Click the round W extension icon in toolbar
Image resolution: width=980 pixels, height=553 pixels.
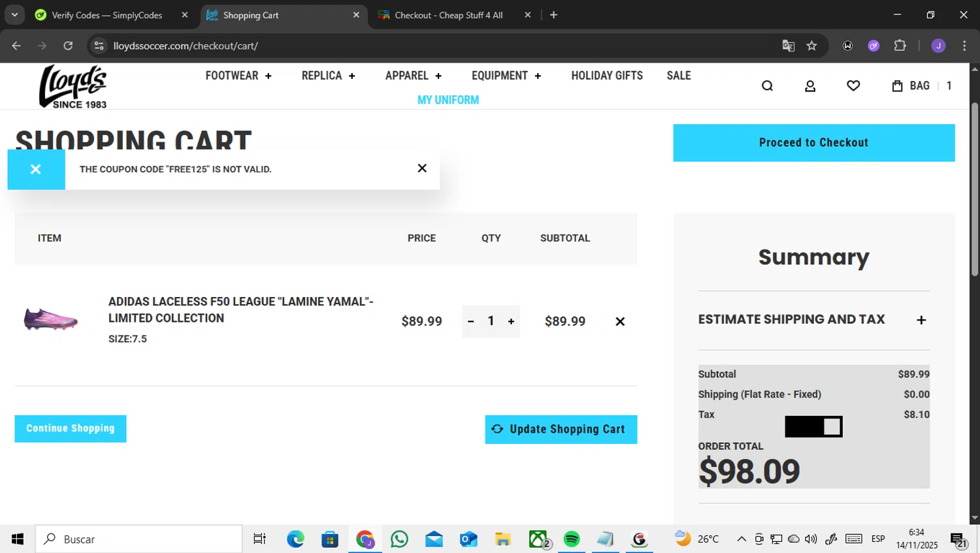[x=847, y=46]
